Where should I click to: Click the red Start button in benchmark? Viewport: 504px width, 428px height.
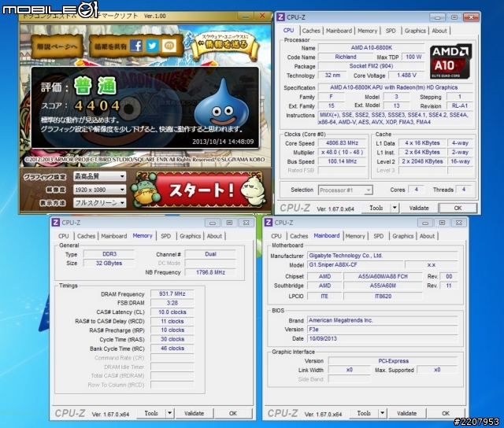coord(202,190)
